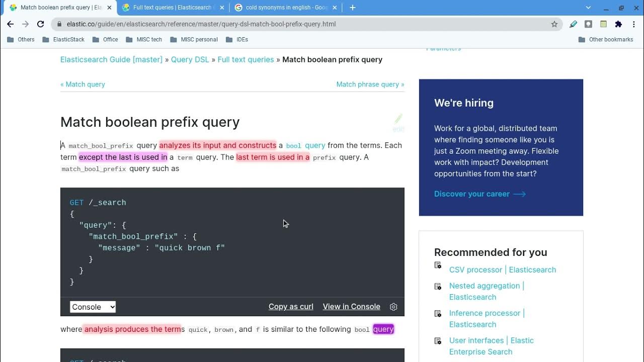Open the MISC personal bookmark folder
Image resolution: width=644 pixels, height=362 pixels.
click(194, 39)
